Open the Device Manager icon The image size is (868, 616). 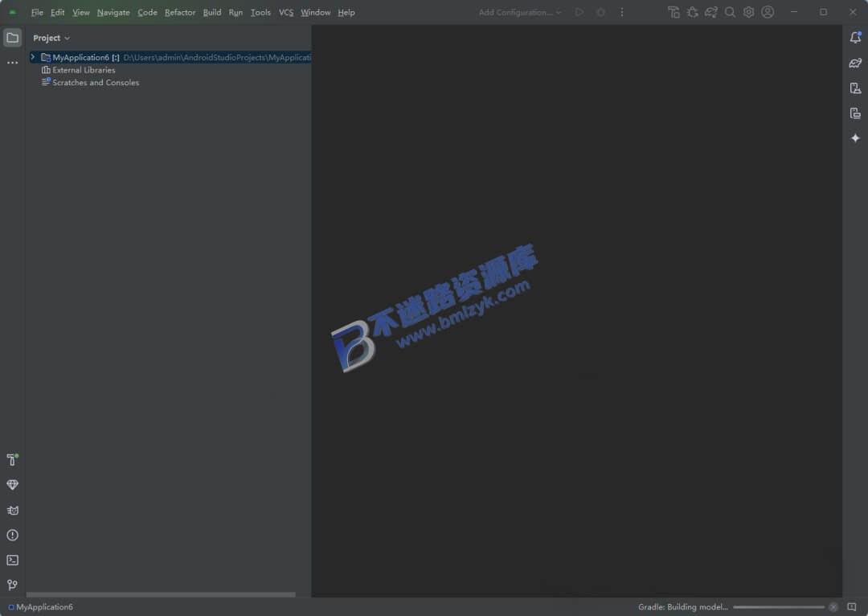[855, 88]
